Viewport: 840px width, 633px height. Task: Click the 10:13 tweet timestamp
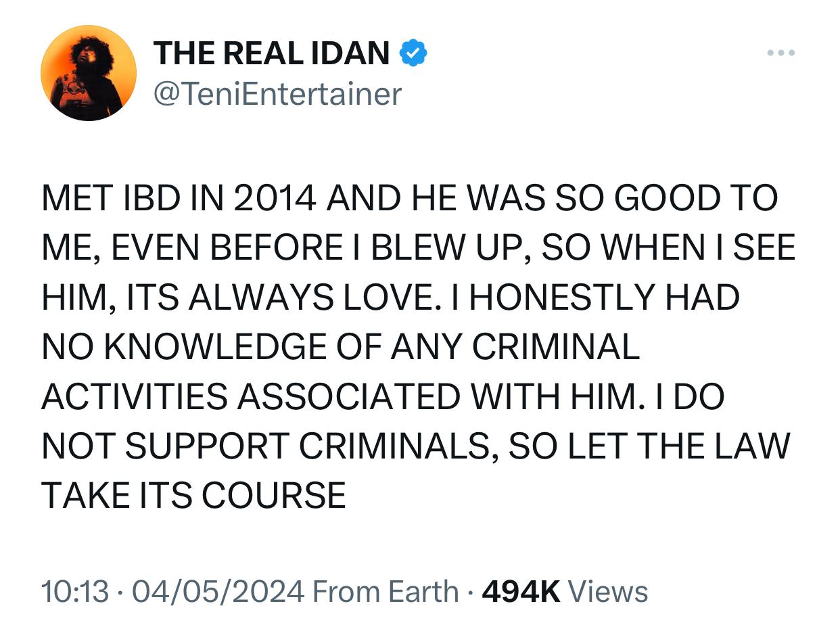[75, 592]
